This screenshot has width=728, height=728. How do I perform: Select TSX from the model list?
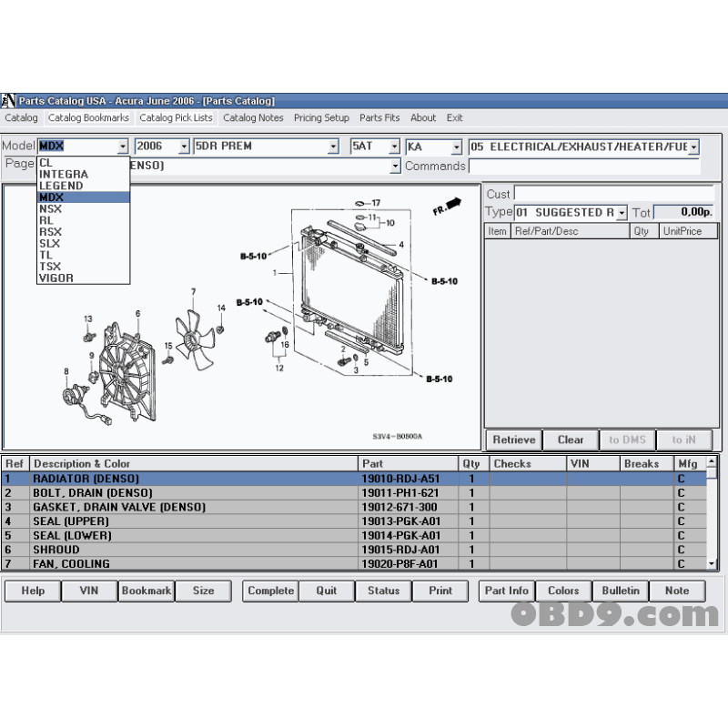point(83,267)
